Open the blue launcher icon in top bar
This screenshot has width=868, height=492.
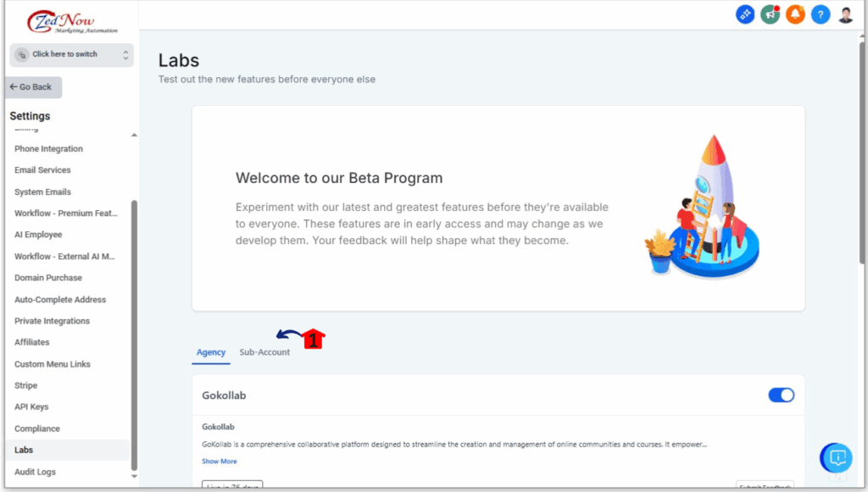click(x=745, y=14)
